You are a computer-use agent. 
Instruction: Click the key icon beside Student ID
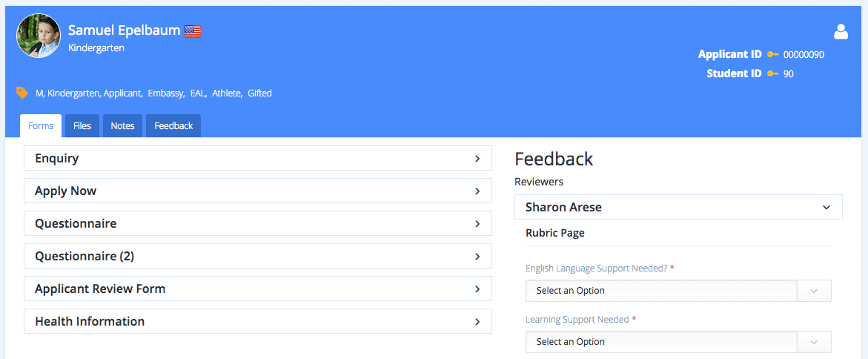773,73
